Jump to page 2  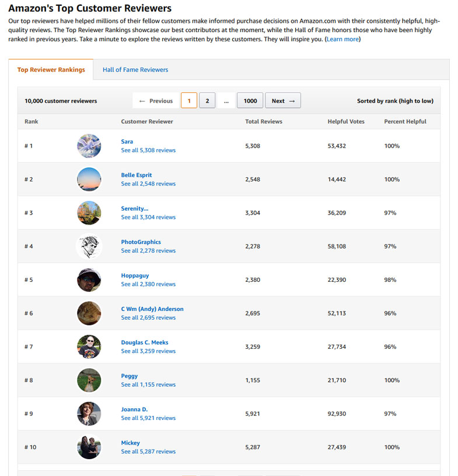click(x=207, y=101)
